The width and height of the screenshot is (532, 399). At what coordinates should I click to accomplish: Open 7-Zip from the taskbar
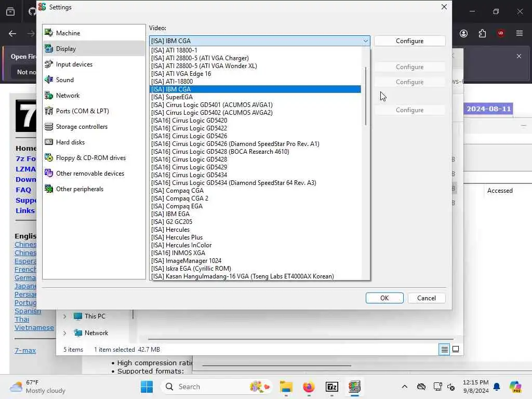coord(332,387)
